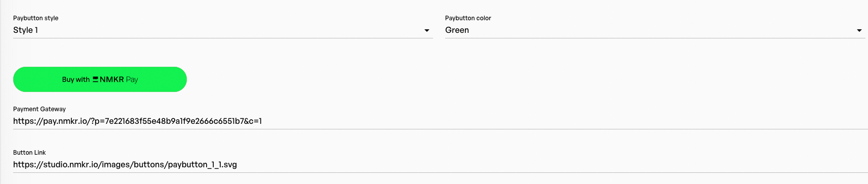Open the Paybutton color dropdown arrow

(859, 30)
